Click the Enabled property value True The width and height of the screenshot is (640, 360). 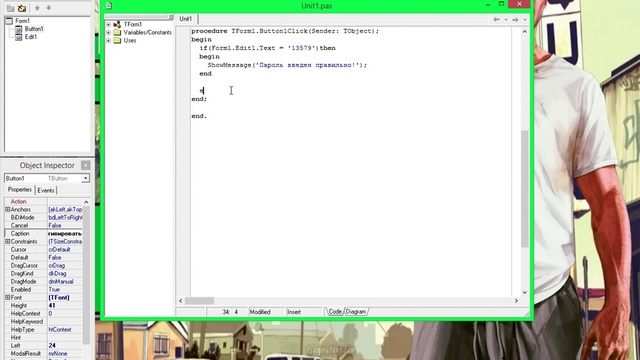click(x=54, y=289)
